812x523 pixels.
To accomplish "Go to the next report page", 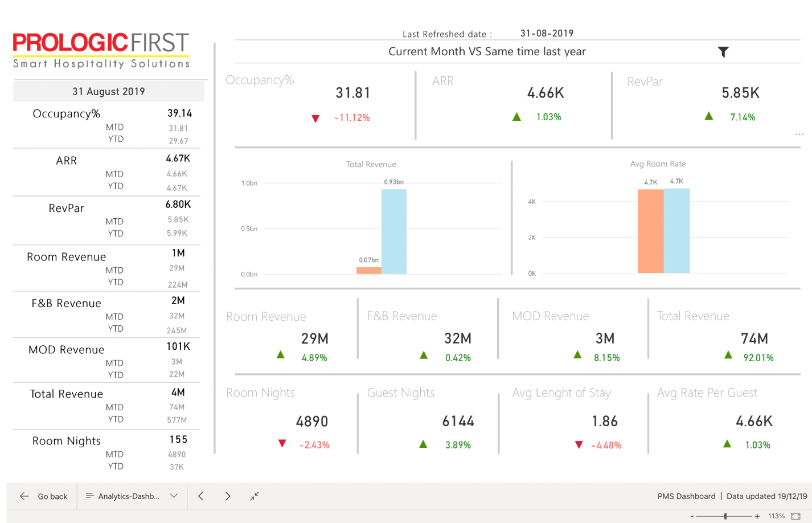I will point(228,496).
